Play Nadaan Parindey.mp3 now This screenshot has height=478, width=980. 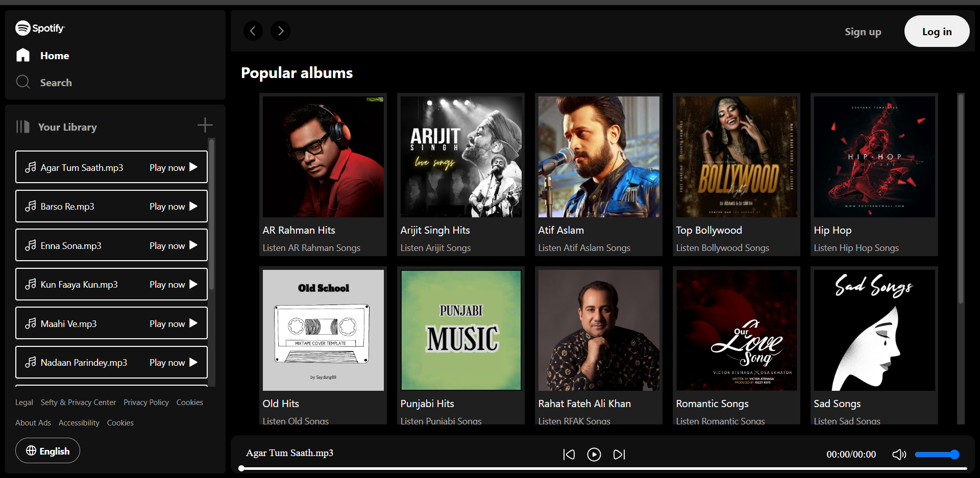[x=173, y=362]
